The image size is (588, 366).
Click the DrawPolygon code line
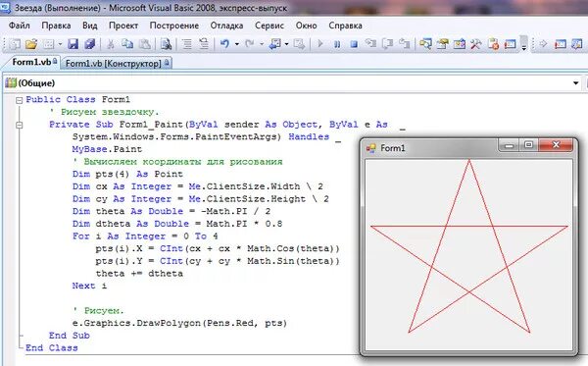tap(179, 323)
